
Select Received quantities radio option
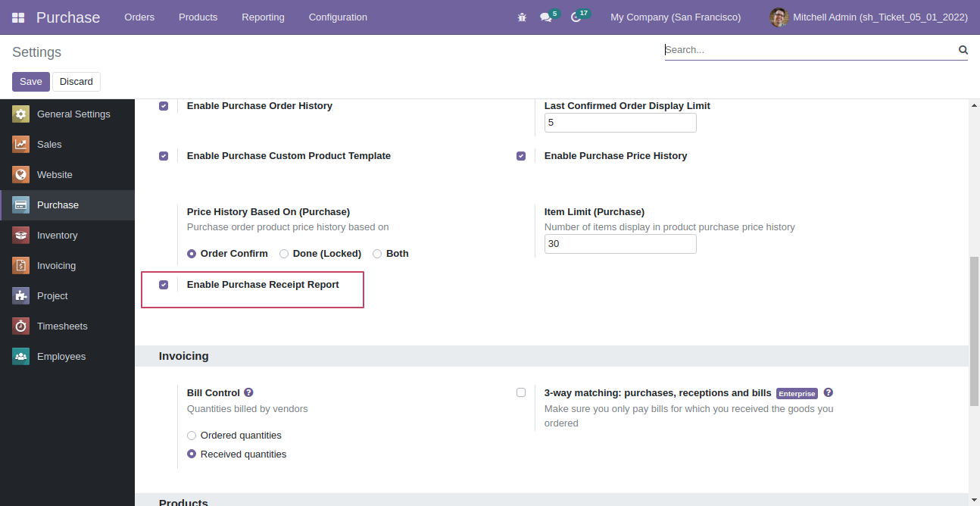pyautogui.click(x=192, y=454)
